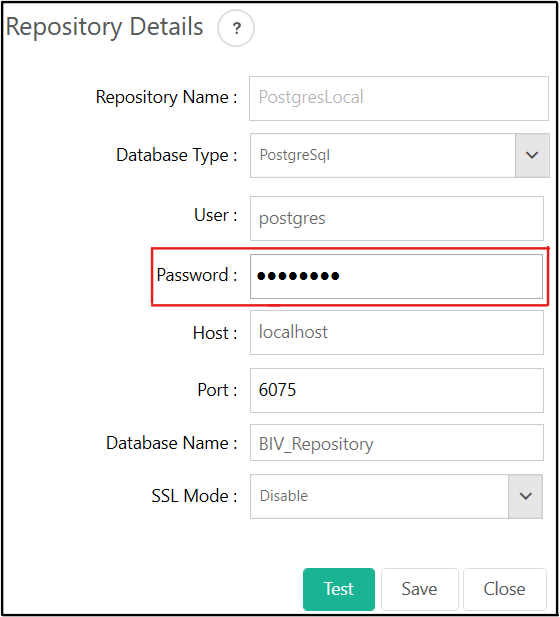Close the Repository Details dialog
The height and width of the screenshot is (617, 560).
[505, 589]
